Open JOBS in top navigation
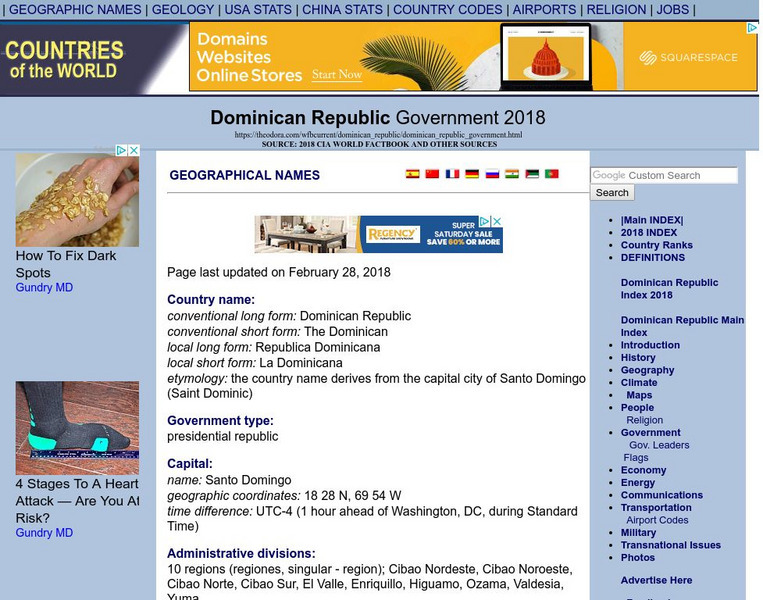 pyautogui.click(x=672, y=9)
